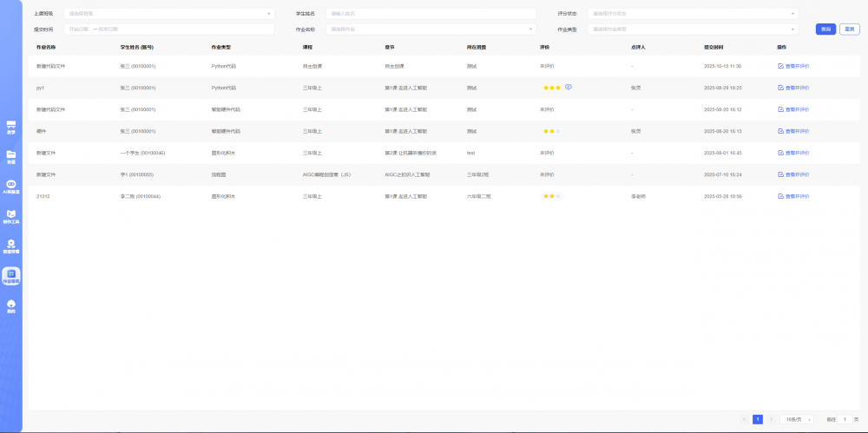Click the blue 查询 search button
This screenshot has height=433, width=868.
click(825, 30)
